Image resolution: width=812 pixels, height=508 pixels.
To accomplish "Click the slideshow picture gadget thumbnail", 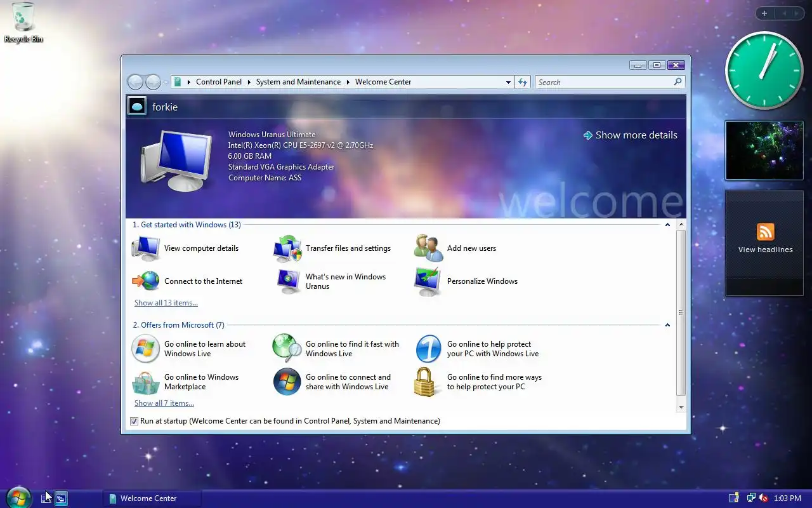I will [x=764, y=150].
